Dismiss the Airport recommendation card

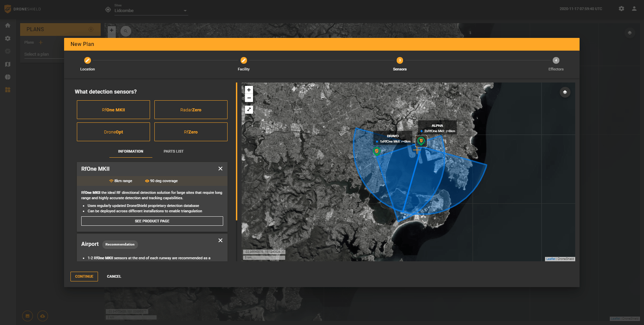220,240
